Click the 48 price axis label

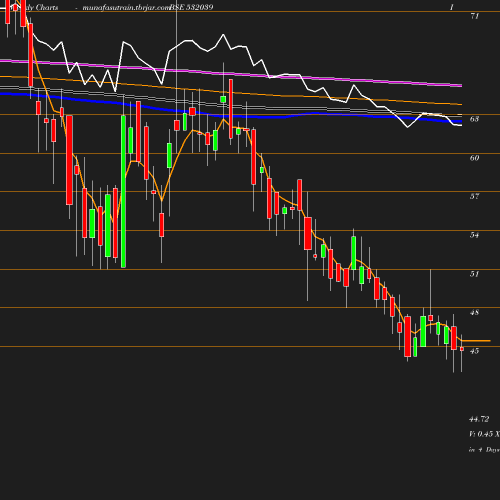click(x=474, y=313)
